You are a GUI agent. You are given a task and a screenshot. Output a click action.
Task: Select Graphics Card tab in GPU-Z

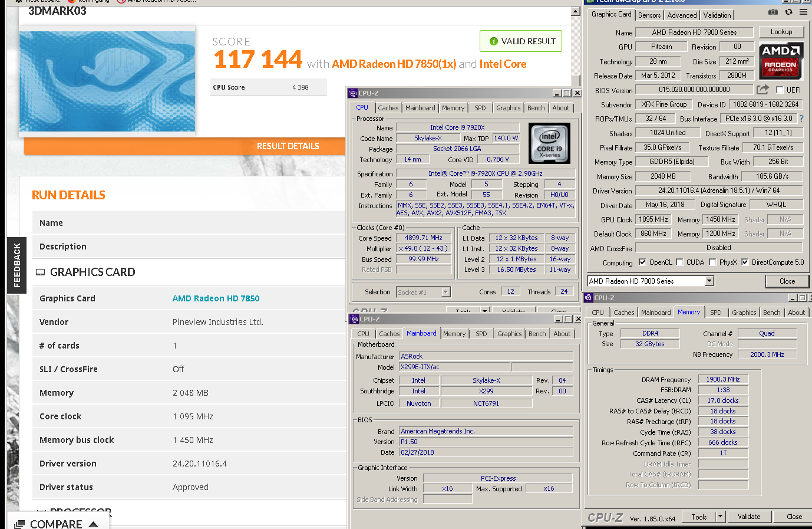(x=611, y=14)
